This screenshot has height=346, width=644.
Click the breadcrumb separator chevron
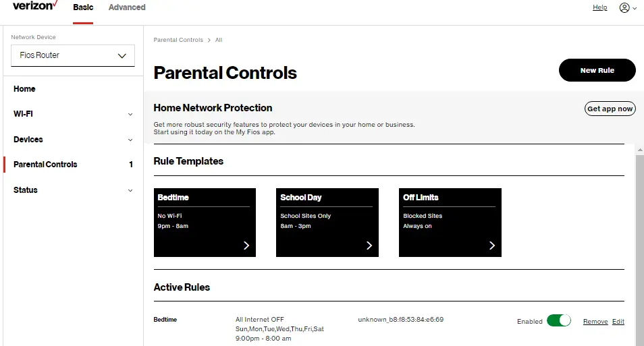[209, 40]
